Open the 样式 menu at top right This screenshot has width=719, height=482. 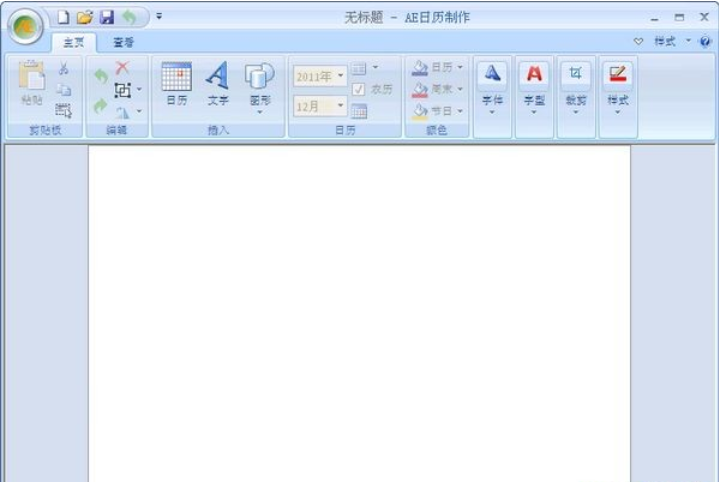pos(670,42)
